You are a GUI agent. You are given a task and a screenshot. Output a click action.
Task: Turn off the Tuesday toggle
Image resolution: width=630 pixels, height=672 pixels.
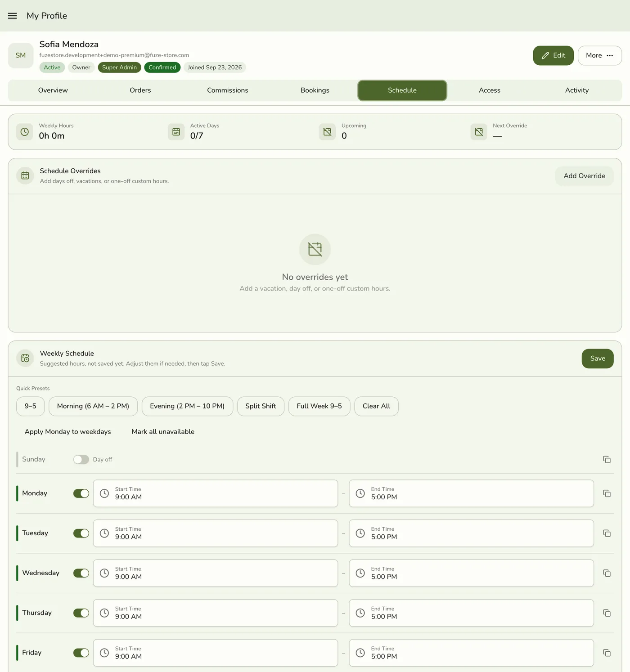81,533
